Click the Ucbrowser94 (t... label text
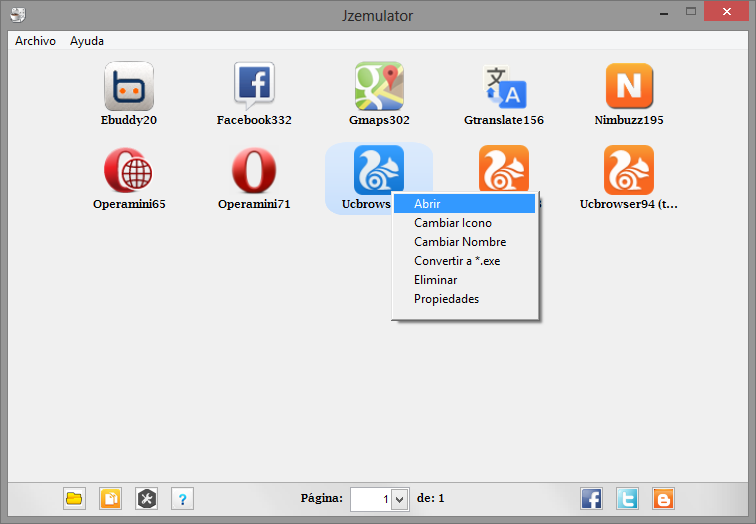Screen dimensions: 756x524 point(629,204)
